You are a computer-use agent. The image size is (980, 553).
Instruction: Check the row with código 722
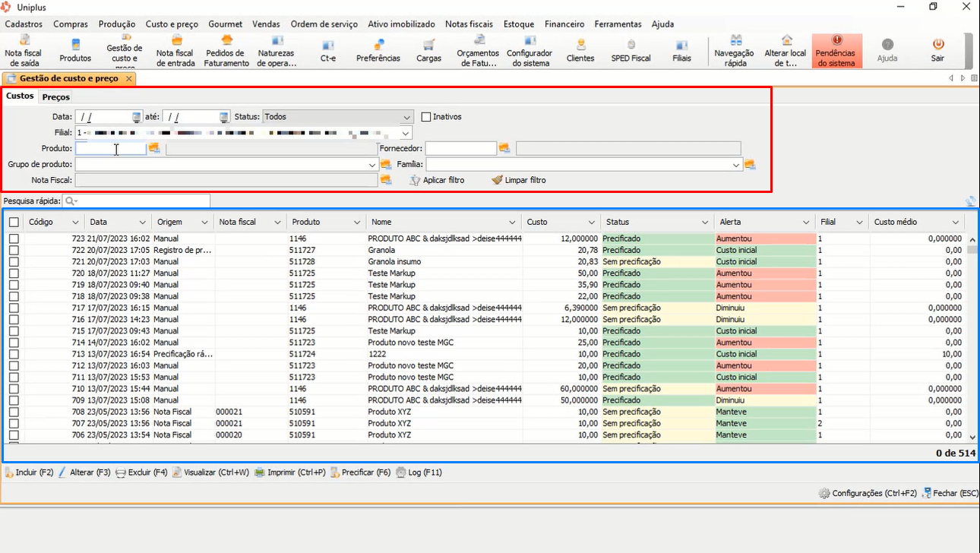14,250
